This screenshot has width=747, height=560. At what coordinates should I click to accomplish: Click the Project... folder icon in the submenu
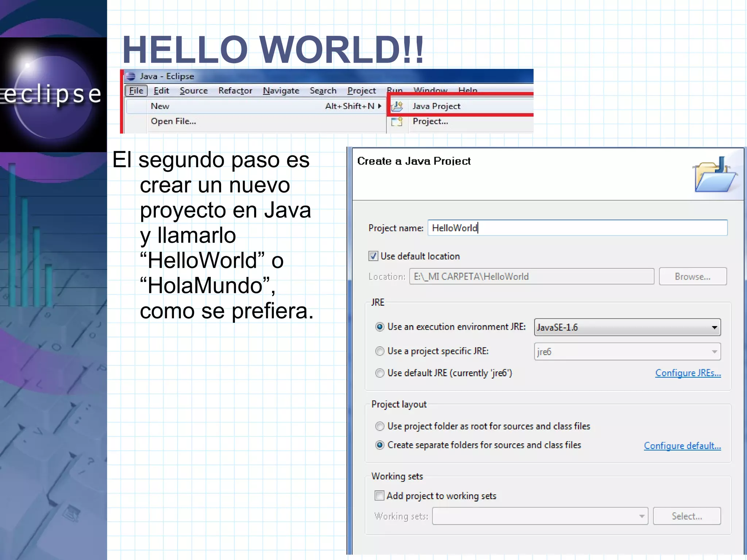coord(397,121)
